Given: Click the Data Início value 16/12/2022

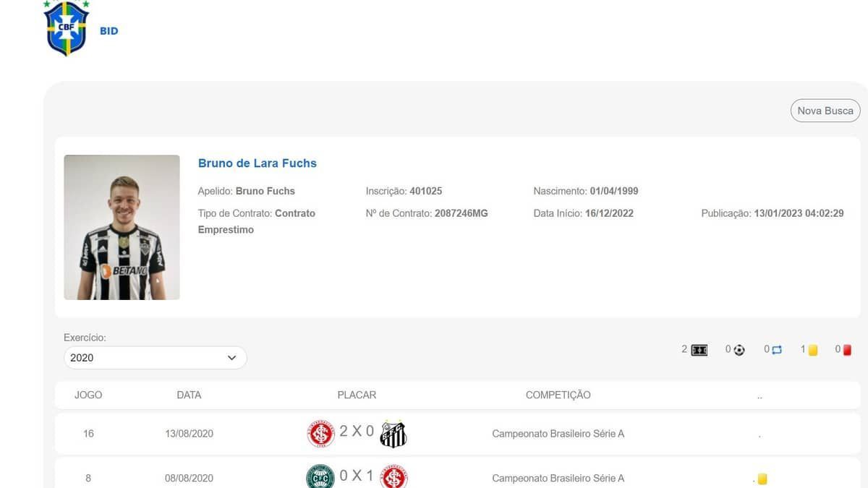Looking at the screenshot, I should [x=609, y=213].
